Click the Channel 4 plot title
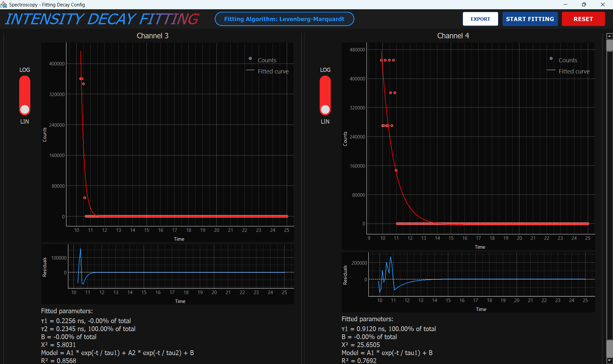This screenshot has width=613, height=364. 453,36
